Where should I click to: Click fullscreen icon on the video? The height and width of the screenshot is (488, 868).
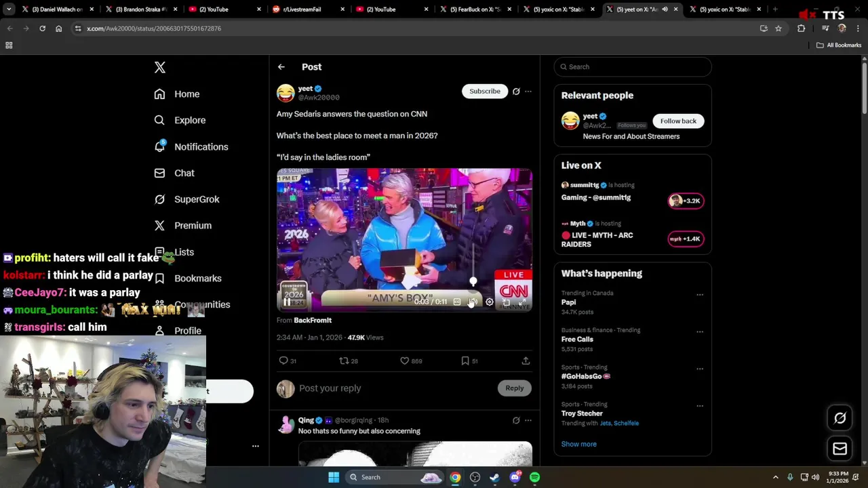[x=522, y=302]
